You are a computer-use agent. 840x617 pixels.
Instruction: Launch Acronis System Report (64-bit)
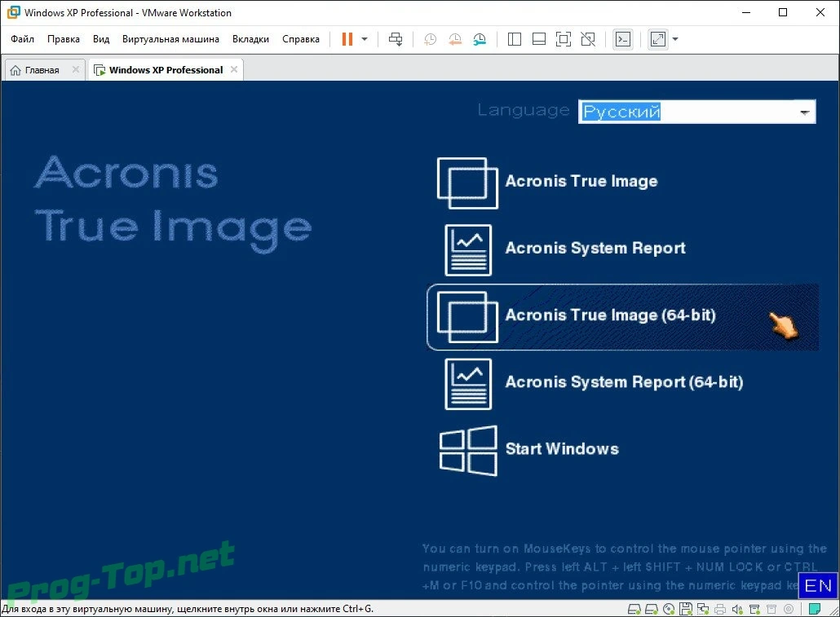point(594,383)
